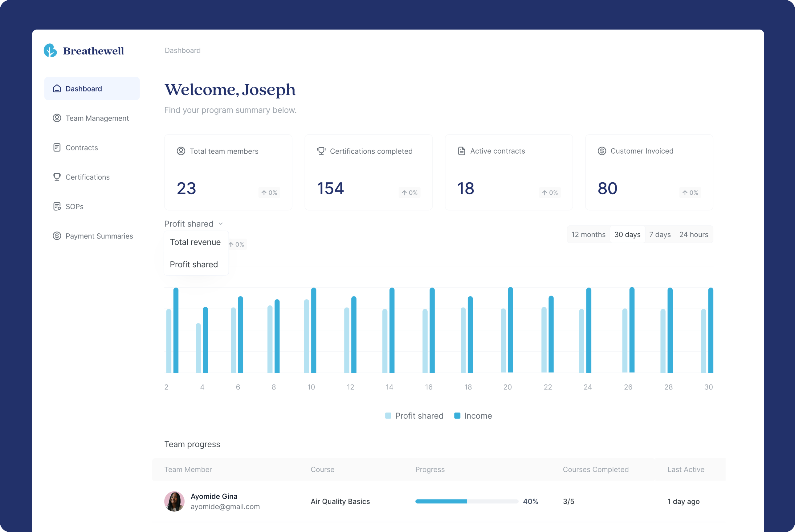The width and height of the screenshot is (795, 532).
Task: Click the Team progress section heading
Action: (x=192, y=444)
